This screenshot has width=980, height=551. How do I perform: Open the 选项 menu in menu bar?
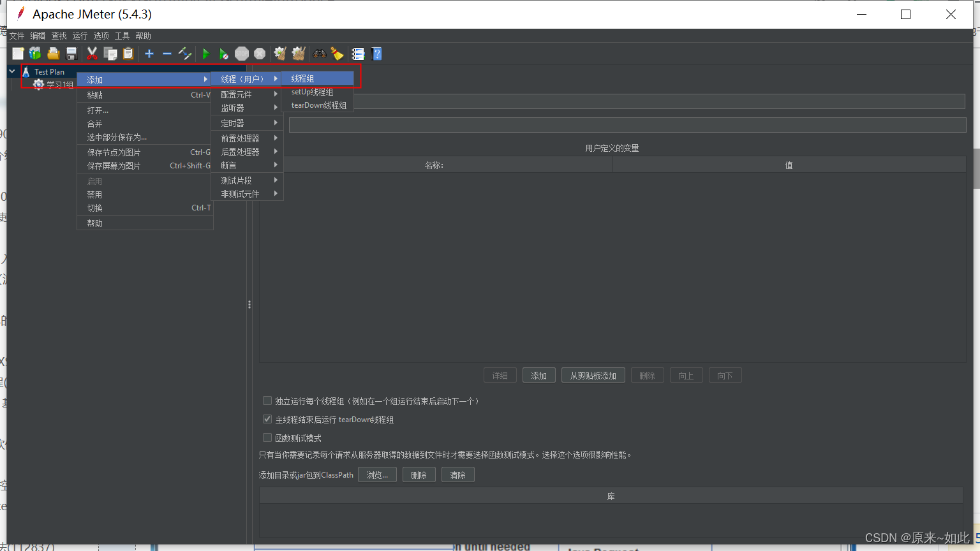click(x=101, y=36)
